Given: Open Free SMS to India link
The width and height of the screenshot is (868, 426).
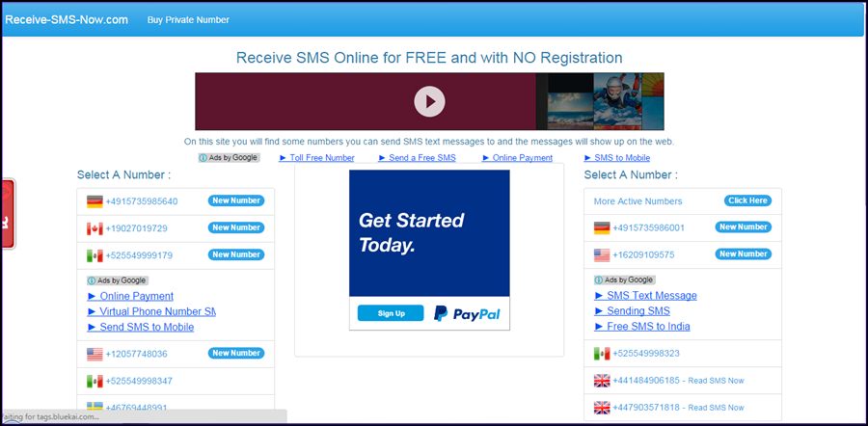Looking at the screenshot, I should [642, 327].
